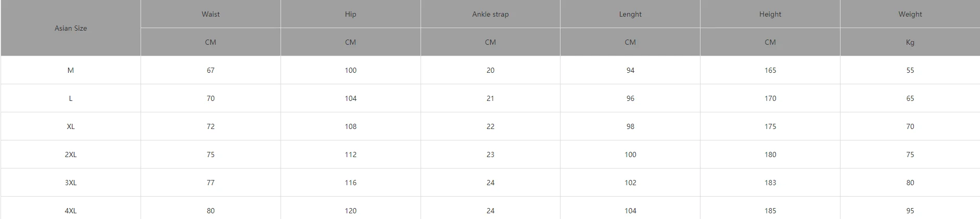Click the Lenght column header
Screen dimensions: 980x219
click(630, 14)
